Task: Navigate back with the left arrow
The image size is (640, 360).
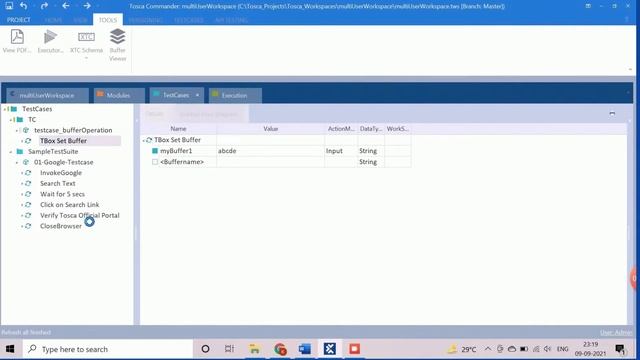Action: point(66,6)
